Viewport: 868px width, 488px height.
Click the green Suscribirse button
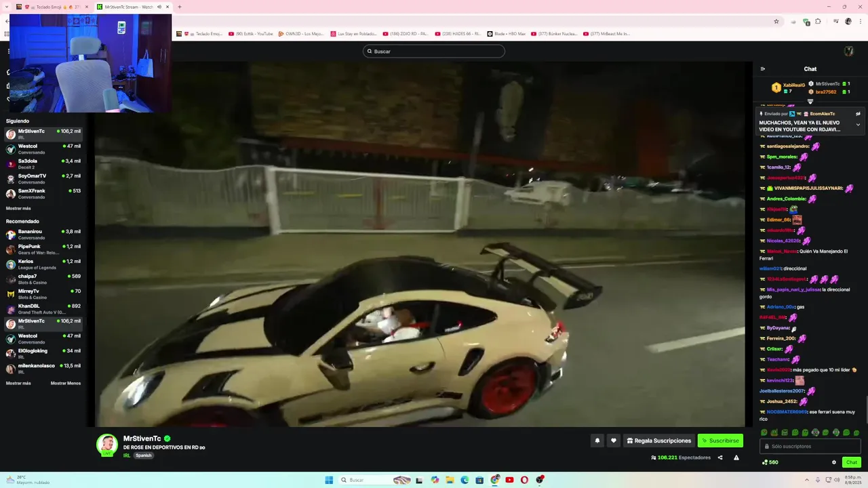pyautogui.click(x=720, y=441)
